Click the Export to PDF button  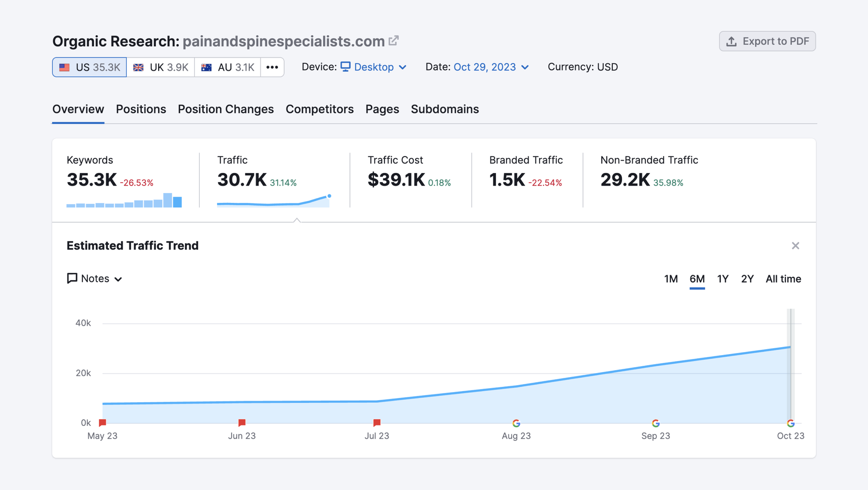(x=767, y=41)
